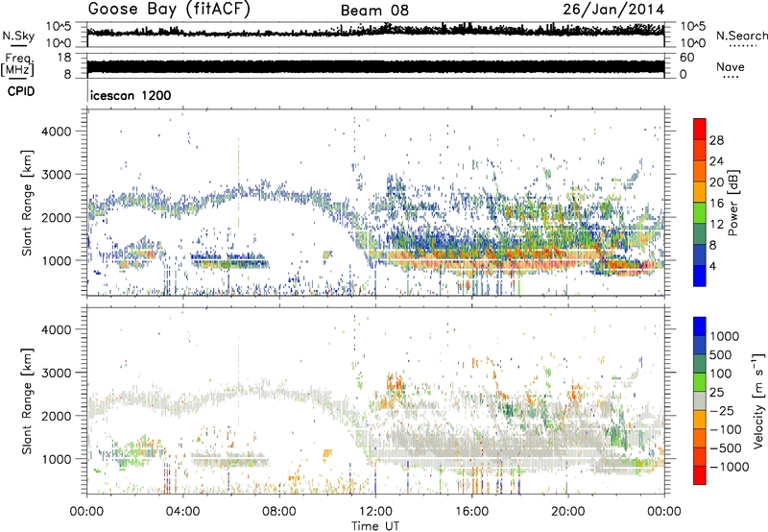The height and width of the screenshot is (532, 768).
Task: Click the '1000' tick on the velocity colorbar
Action: click(x=725, y=336)
